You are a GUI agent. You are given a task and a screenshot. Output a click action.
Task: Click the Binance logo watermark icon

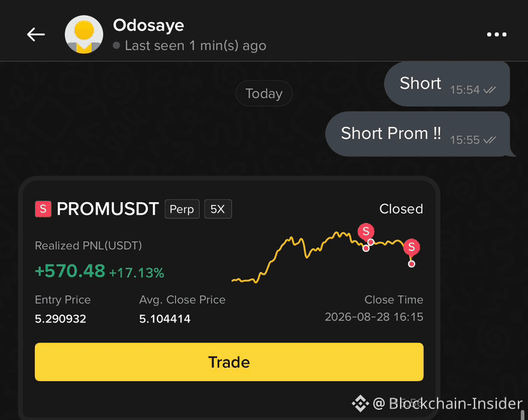(x=360, y=403)
